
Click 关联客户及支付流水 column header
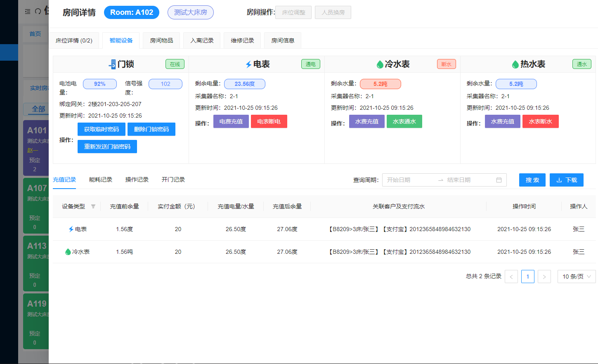[x=399, y=206]
